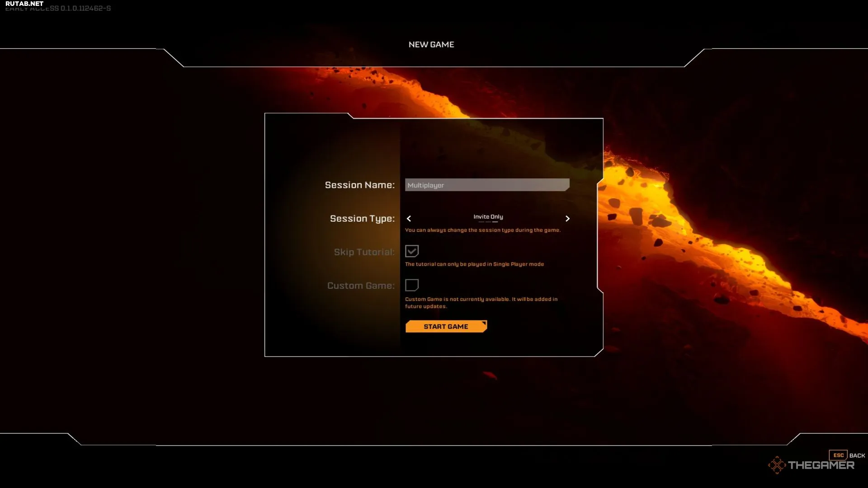Click the session type hint text
Viewport: 868px width, 488px height.
point(482,230)
